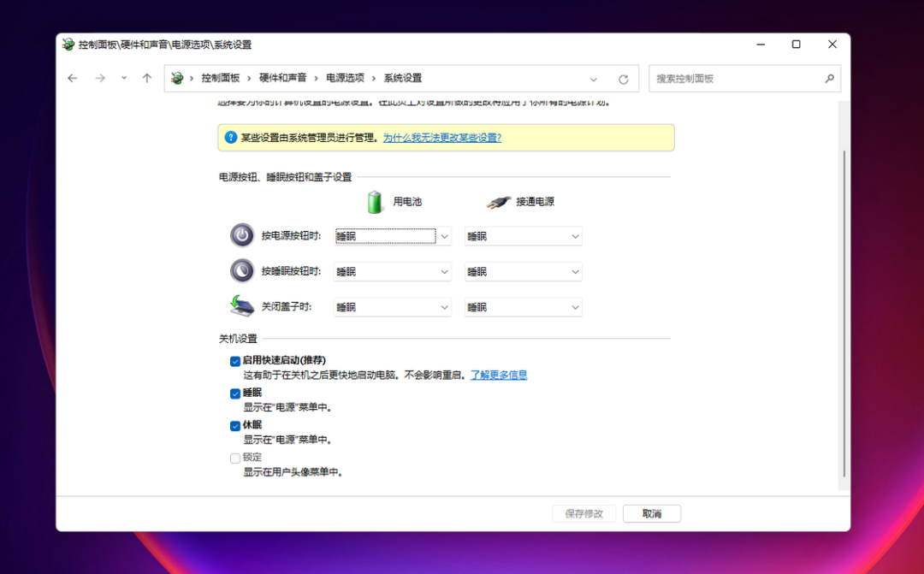Click the blue help question mark icon
This screenshot has width=924, height=574.
(x=231, y=138)
